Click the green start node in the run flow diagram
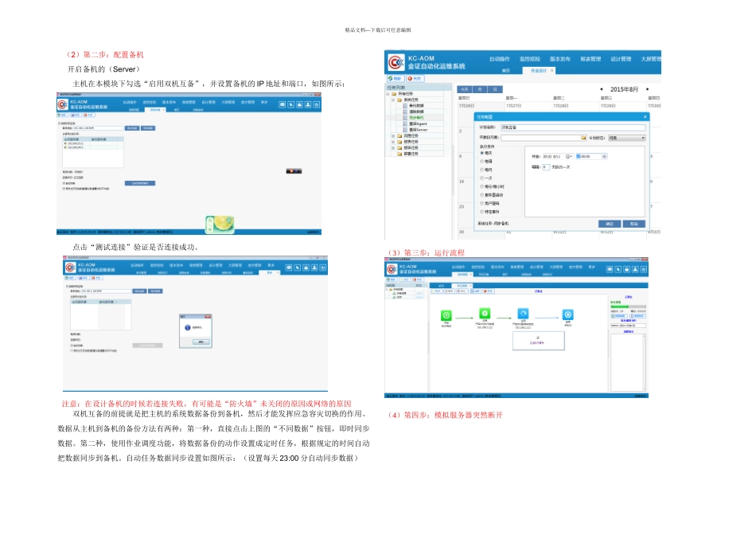The width and height of the screenshot is (756, 535). tap(446, 315)
